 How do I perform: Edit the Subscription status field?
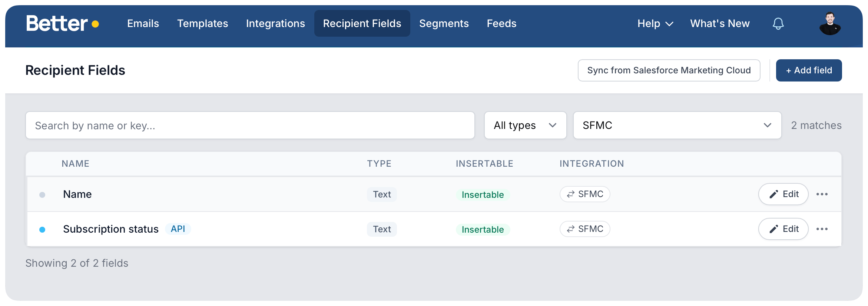point(783,229)
